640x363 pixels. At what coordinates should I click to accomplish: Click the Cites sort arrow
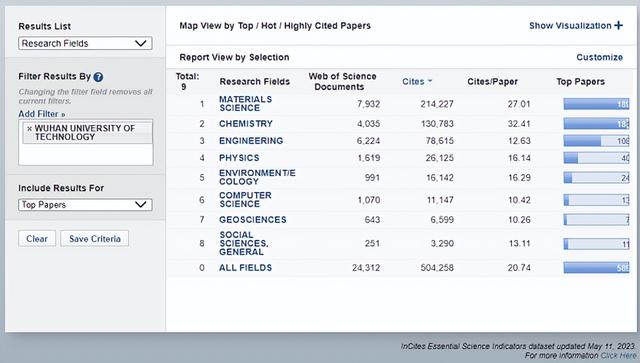(430, 81)
